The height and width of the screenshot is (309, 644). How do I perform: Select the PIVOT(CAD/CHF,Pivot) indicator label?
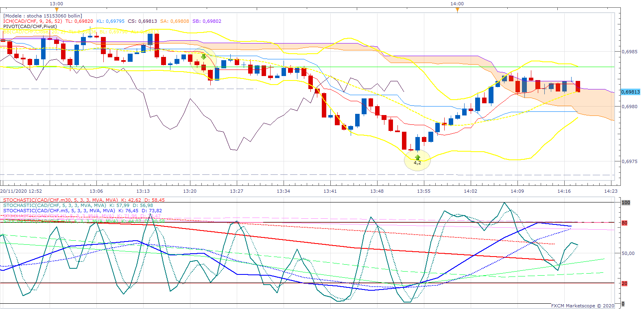(30, 26)
